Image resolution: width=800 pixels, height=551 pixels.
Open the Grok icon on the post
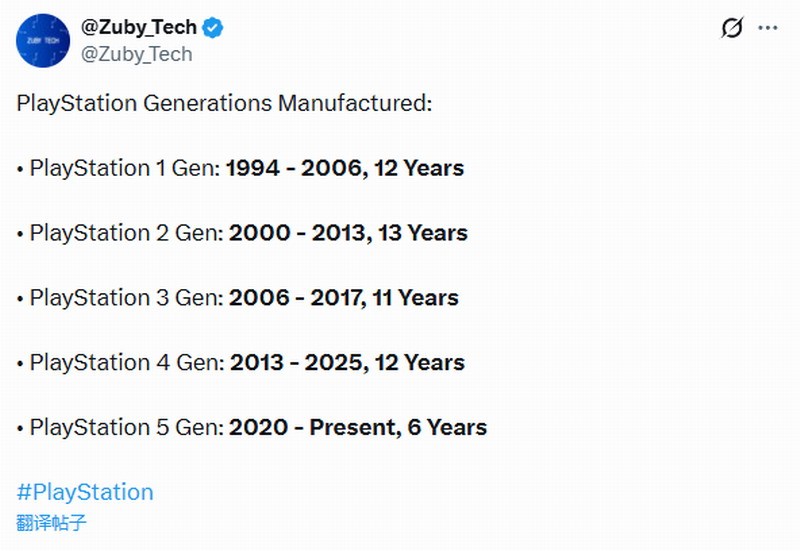coord(732,28)
